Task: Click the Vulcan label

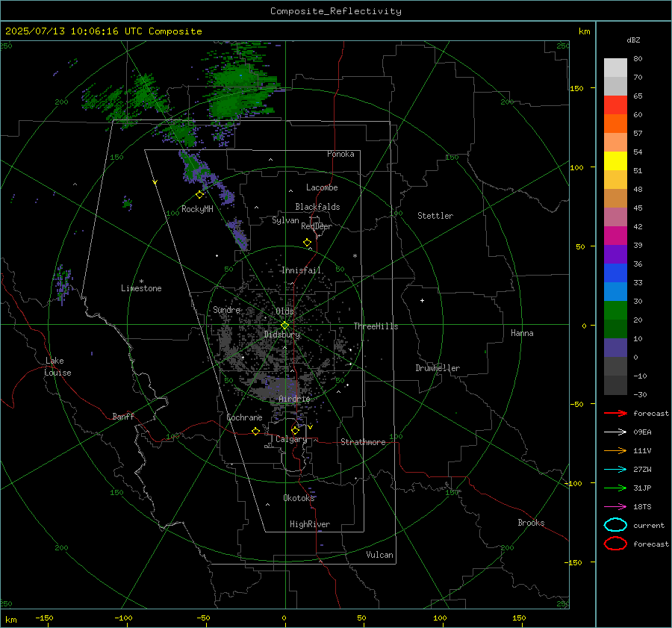Action: click(379, 555)
